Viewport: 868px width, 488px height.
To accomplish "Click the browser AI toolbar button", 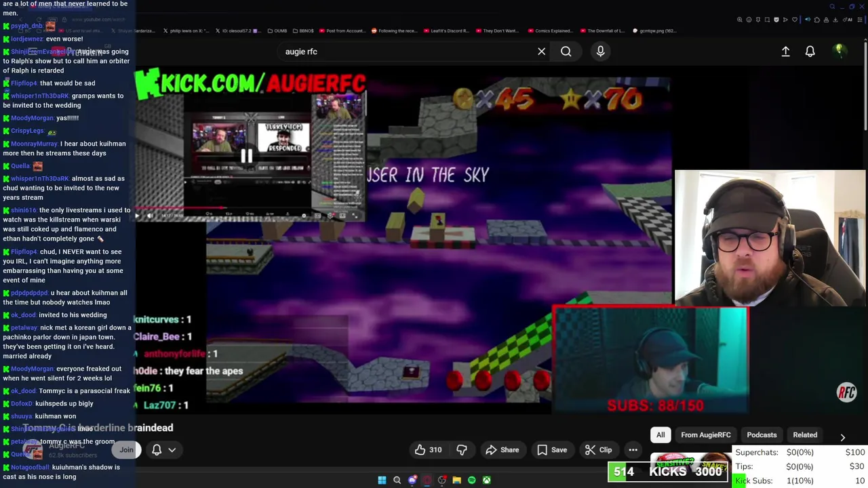I will click(x=848, y=20).
